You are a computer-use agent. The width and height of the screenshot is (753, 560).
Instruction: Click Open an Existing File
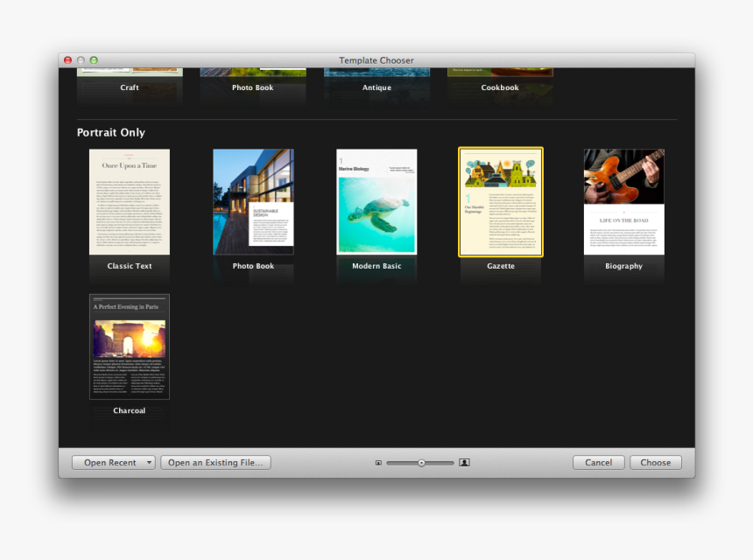coord(215,462)
